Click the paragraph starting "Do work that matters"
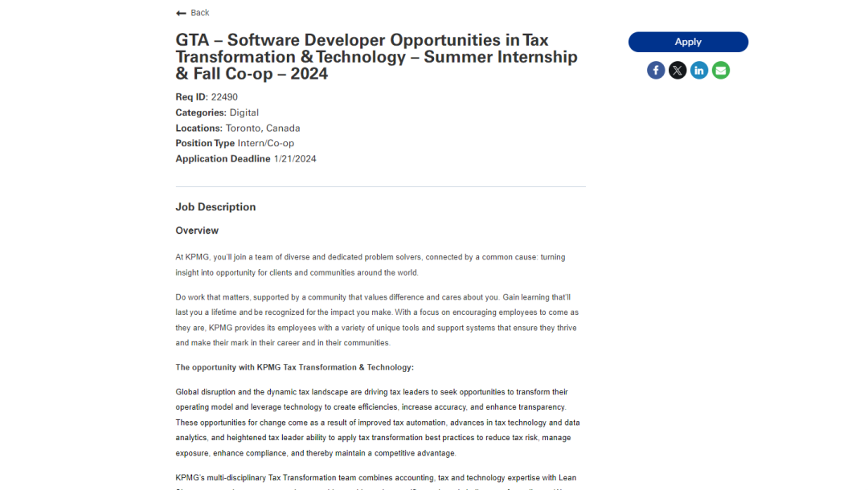The width and height of the screenshot is (868, 490). click(x=377, y=321)
